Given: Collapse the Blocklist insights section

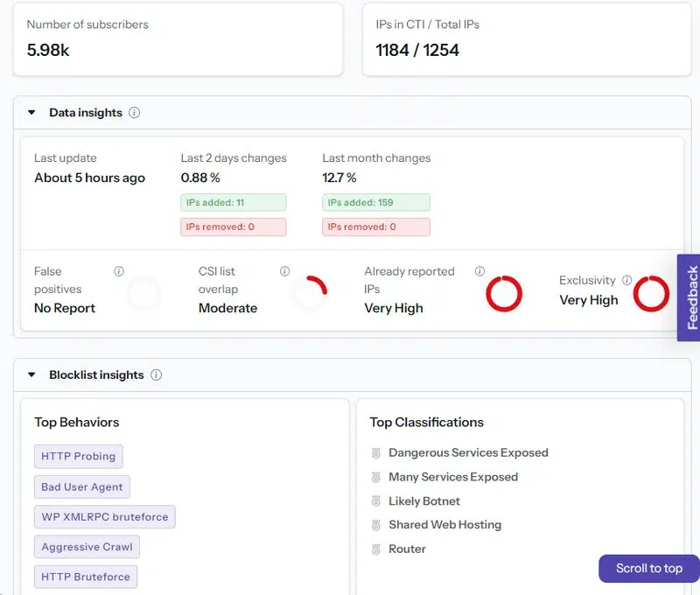Looking at the screenshot, I should click(x=31, y=375).
